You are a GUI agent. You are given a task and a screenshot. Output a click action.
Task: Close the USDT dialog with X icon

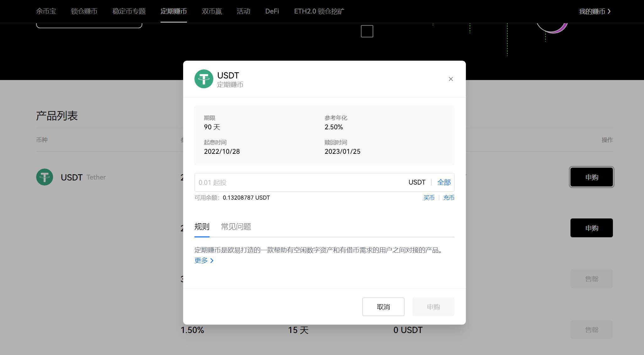click(450, 79)
